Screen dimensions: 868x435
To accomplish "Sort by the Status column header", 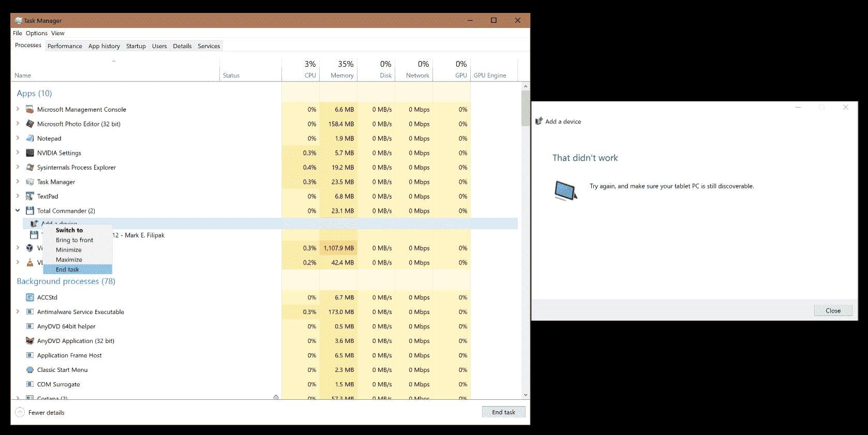I will [x=250, y=69].
